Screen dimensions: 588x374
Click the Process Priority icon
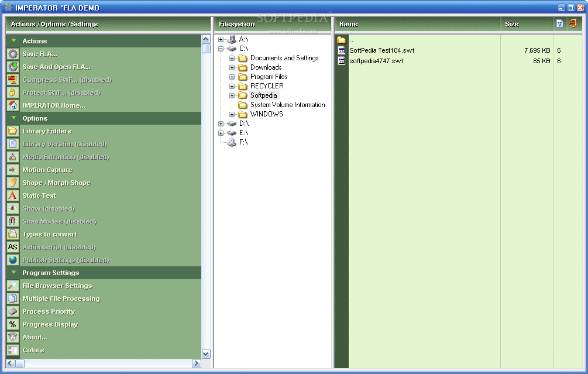(13, 311)
